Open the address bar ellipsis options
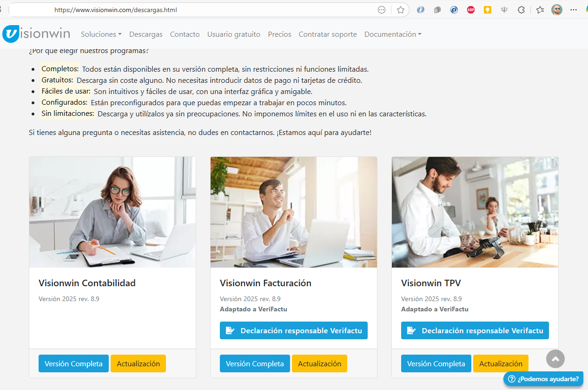Viewport: 588px width, 390px height. click(x=382, y=10)
